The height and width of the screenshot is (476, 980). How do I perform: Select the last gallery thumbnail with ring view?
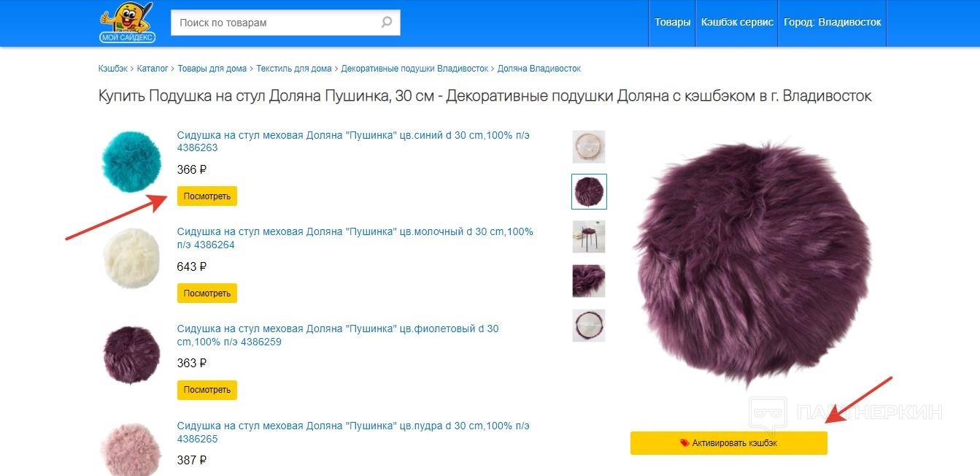point(589,326)
